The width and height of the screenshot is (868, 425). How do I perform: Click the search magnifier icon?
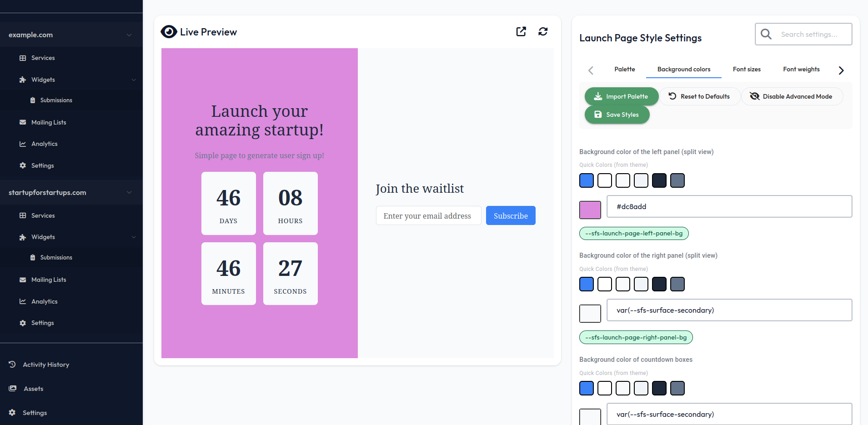tap(766, 34)
